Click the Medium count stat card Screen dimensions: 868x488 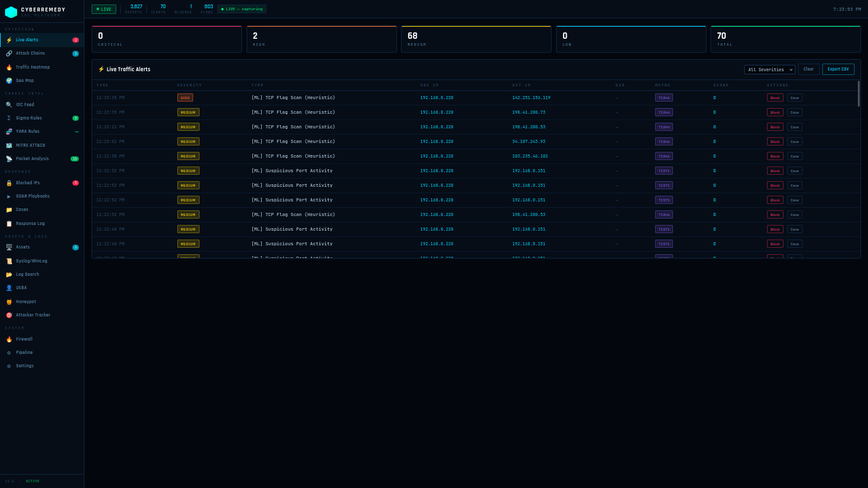[476, 39]
